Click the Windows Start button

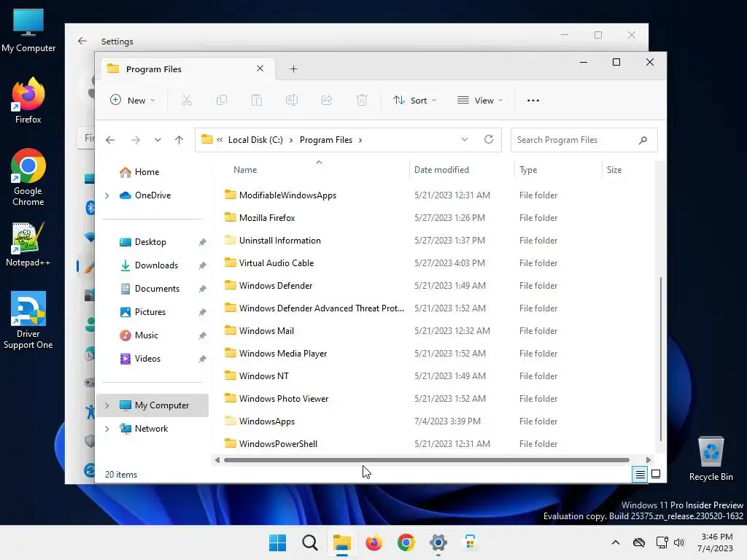click(x=278, y=542)
